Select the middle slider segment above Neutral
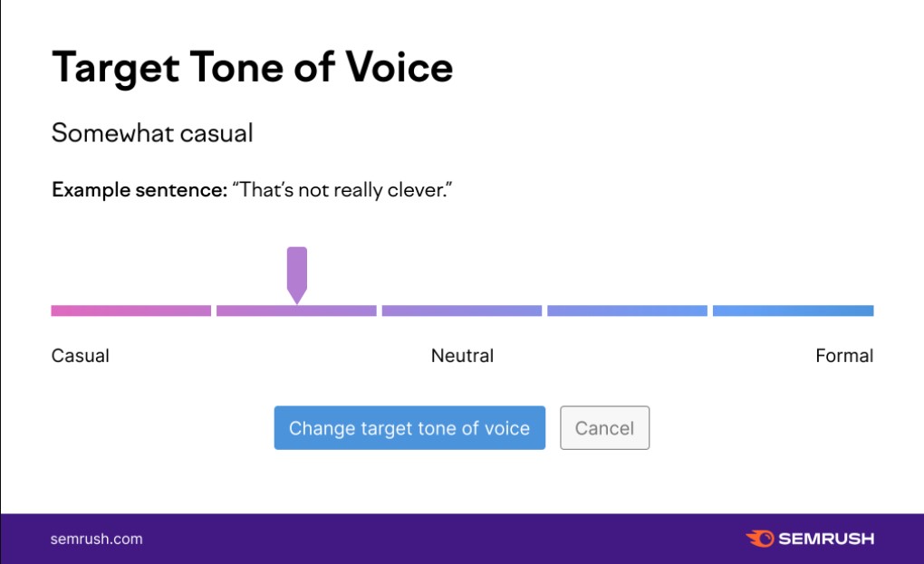The width and height of the screenshot is (924, 564). coord(461,311)
